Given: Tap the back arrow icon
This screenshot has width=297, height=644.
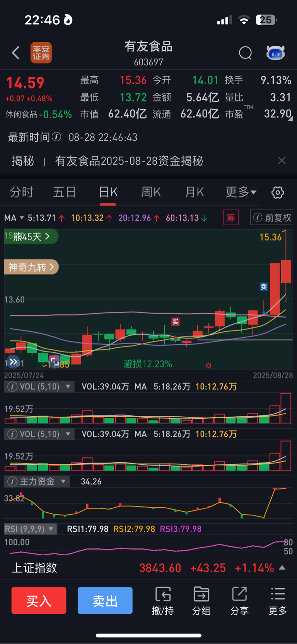Looking at the screenshot, I should click(16, 53).
